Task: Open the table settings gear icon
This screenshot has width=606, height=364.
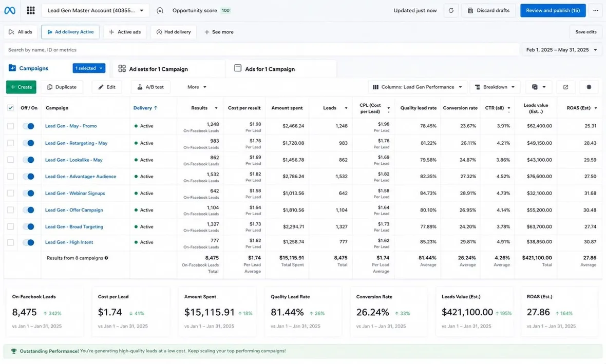Action: point(589,87)
